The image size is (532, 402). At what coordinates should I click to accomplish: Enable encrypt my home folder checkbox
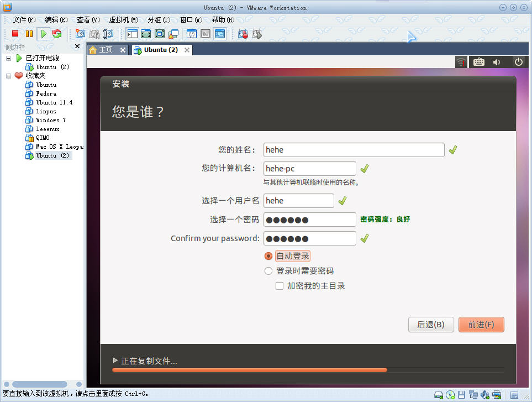pyautogui.click(x=280, y=286)
